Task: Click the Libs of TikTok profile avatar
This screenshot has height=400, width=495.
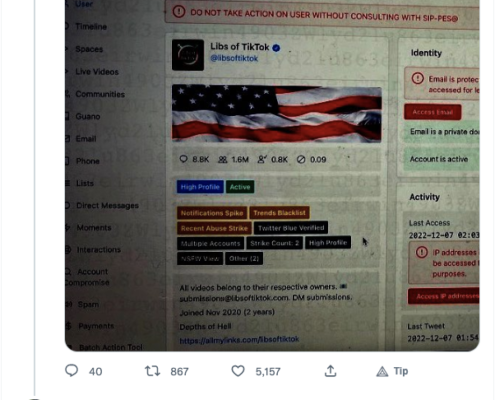Action: point(188,55)
